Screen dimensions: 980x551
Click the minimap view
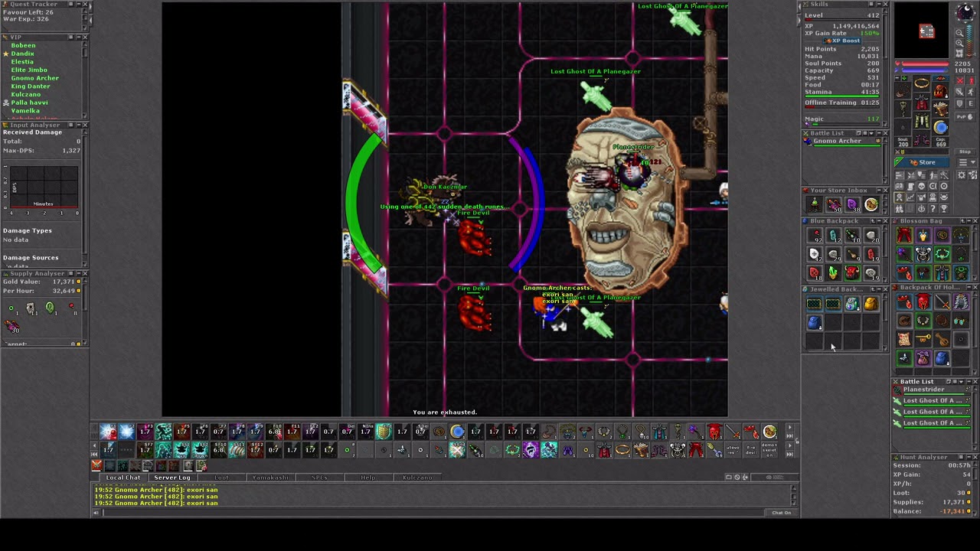tap(922, 31)
